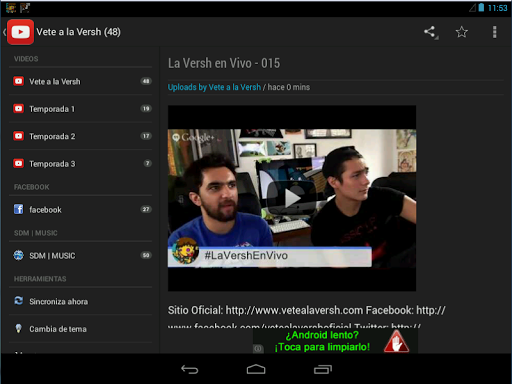Play the La Versh en Vivo video

(292, 198)
